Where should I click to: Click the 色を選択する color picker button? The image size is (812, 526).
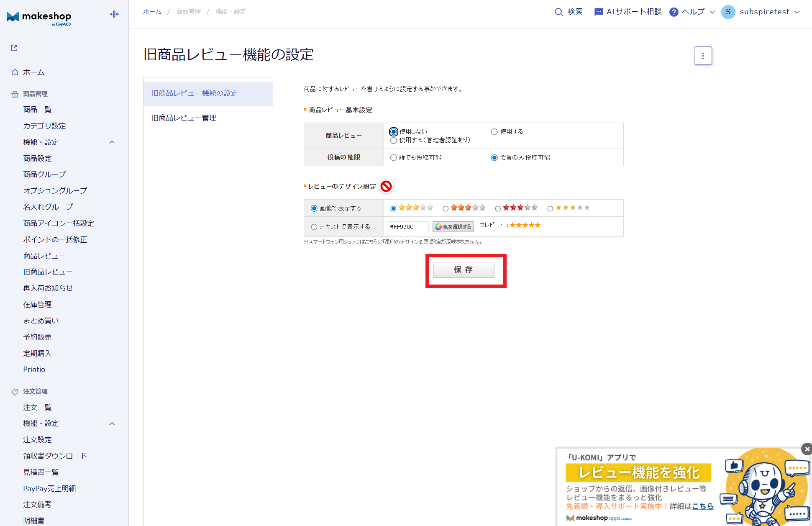tap(453, 227)
